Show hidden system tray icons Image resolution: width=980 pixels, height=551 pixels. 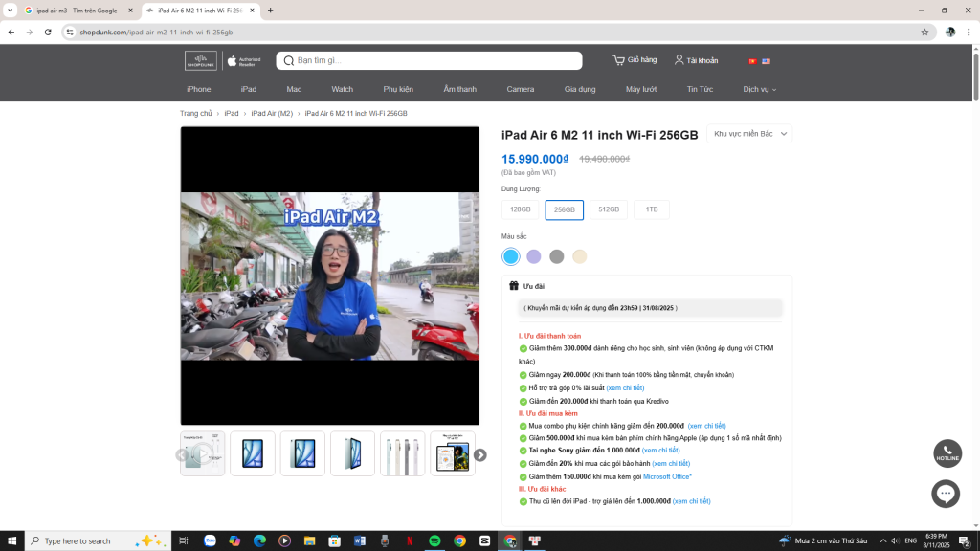pyautogui.click(x=883, y=541)
